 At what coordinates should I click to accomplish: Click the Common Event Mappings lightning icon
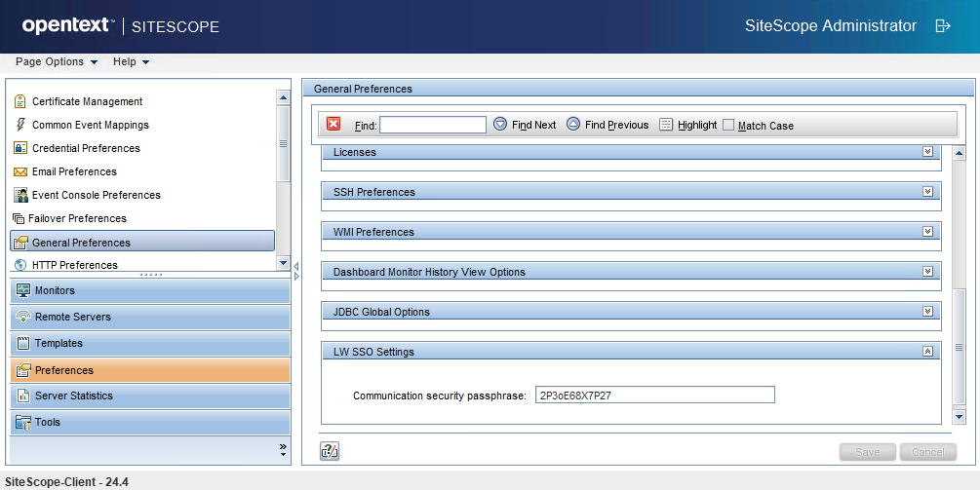coord(20,125)
